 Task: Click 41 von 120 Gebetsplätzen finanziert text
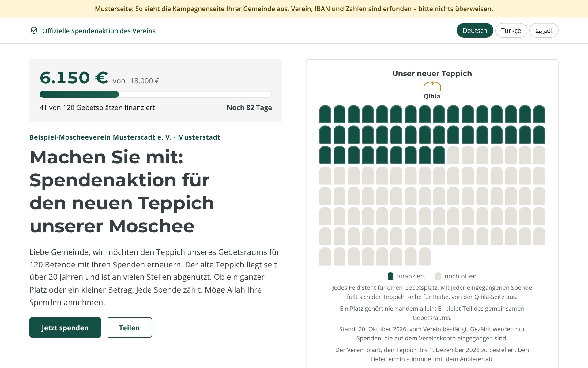pyautogui.click(x=97, y=108)
